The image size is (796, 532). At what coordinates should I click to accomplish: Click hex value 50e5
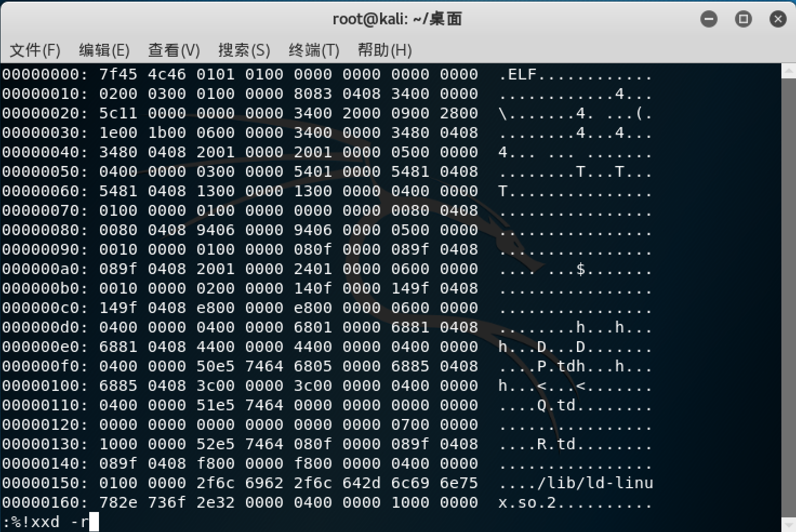(x=216, y=366)
